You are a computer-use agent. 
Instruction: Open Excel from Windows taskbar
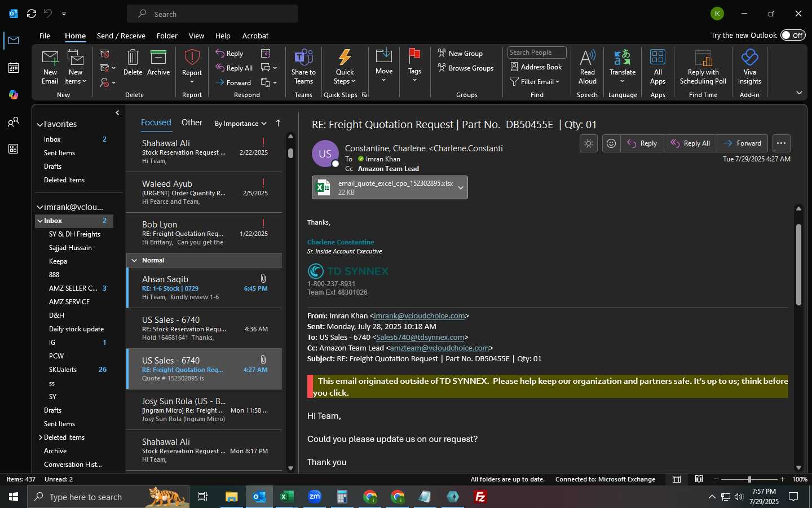coord(286,497)
